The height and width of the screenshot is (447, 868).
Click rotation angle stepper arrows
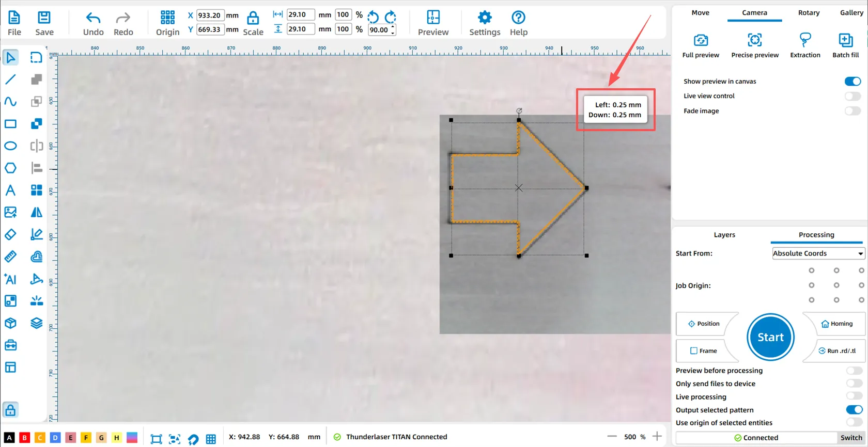(x=393, y=30)
